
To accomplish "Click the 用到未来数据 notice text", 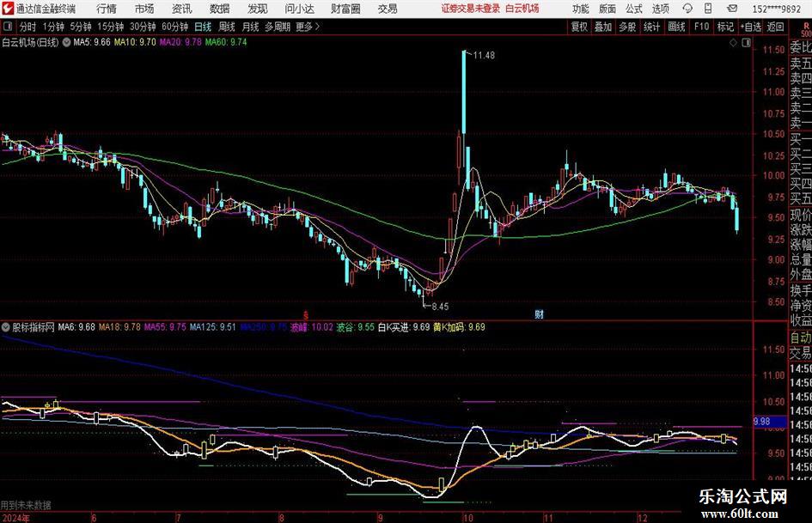I will (26, 505).
